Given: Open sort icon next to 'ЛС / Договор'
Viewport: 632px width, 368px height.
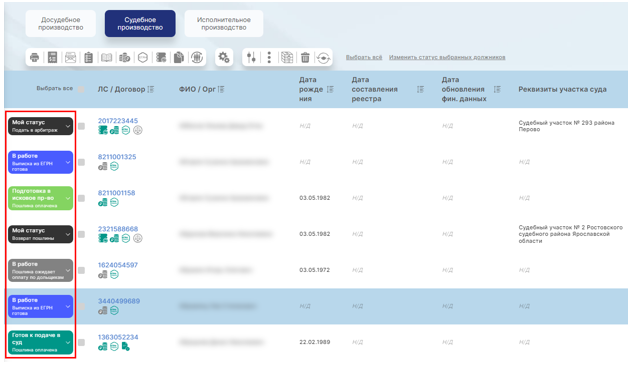Looking at the screenshot, I should [151, 89].
